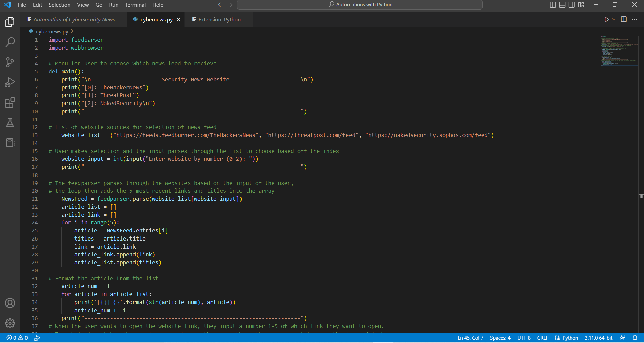Image resolution: width=644 pixels, height=343 pixels.
Task: Open the Search view in the activity bar
Action: [x=10, y=42]
